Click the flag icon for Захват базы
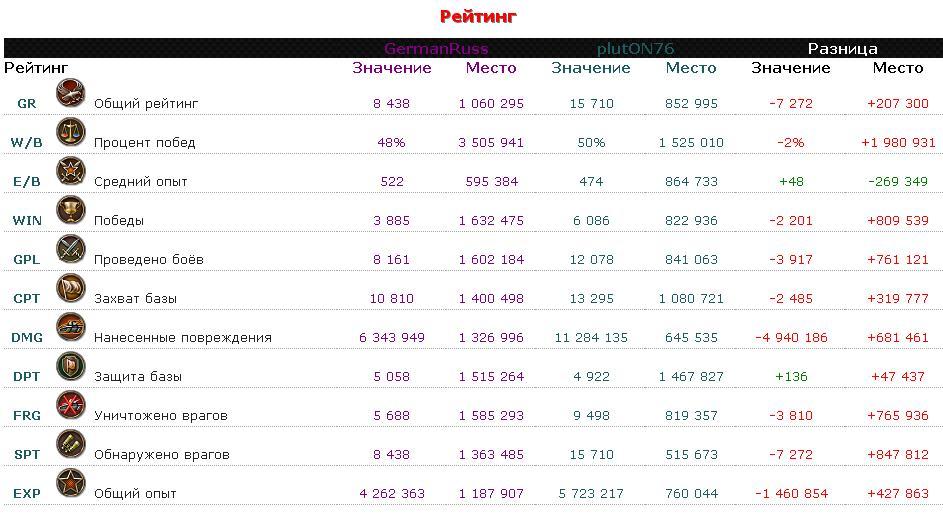This screenshot has width=943, height=519. pyautogui.click(x=70, y=289)
